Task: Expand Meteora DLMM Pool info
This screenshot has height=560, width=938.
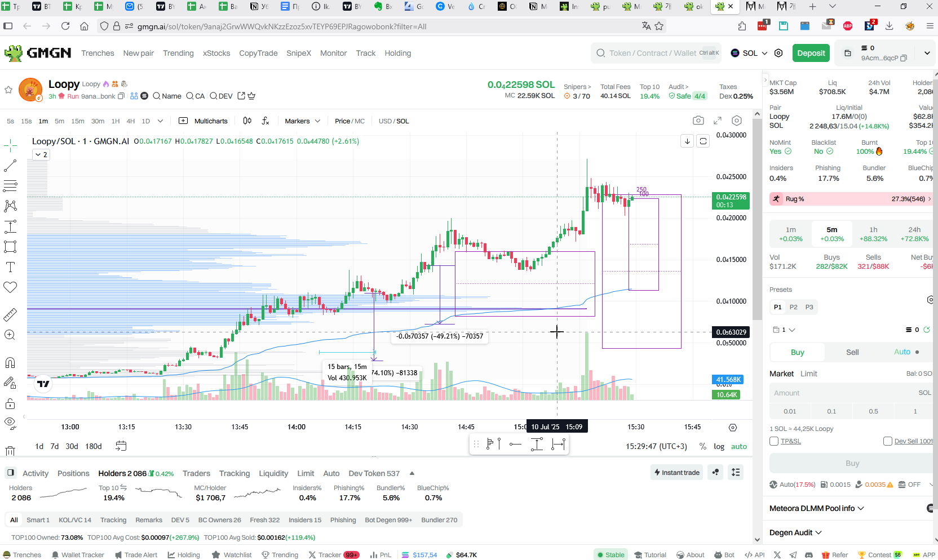Action: (x=817, y=508)
